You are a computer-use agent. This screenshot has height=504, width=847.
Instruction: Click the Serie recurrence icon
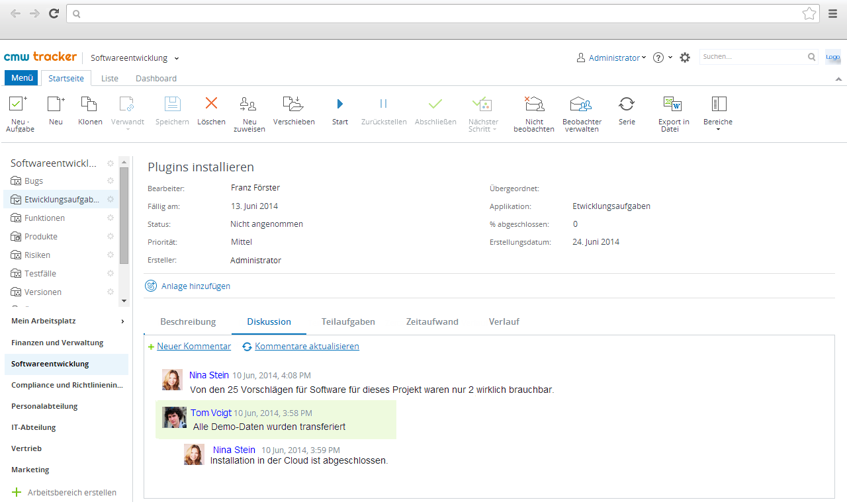pyautogui.click(x=627, y=104)
